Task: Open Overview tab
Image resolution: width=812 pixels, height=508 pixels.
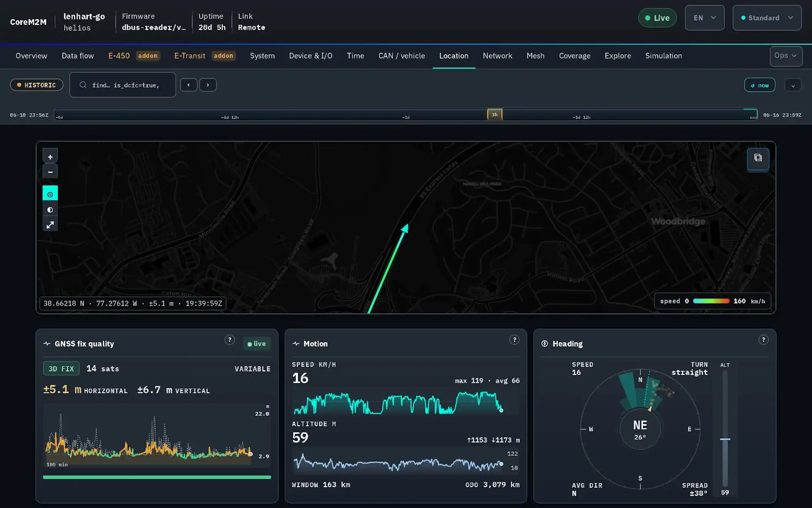Action: 31,56
